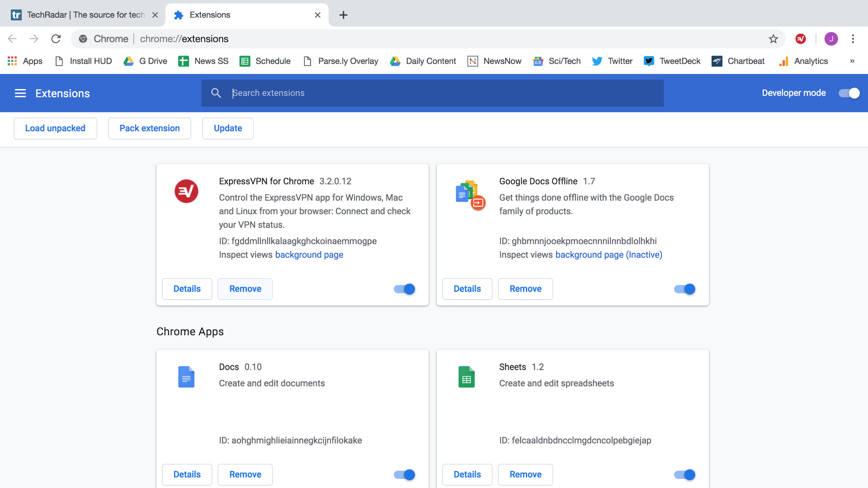
Task: Disable the Google Docs Offline extension
Action: (x=685, y=289)
